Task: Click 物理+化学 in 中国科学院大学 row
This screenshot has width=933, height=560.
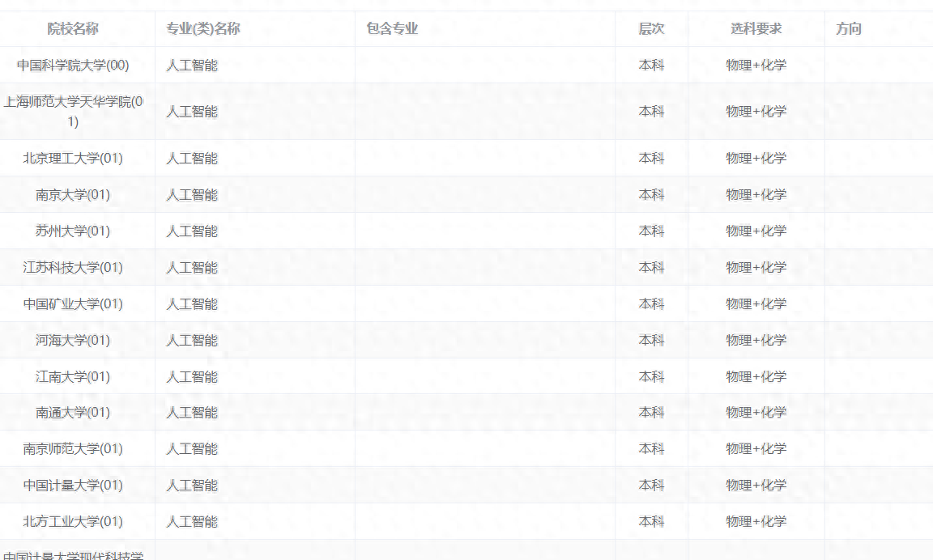Action: tap(756, 66)
